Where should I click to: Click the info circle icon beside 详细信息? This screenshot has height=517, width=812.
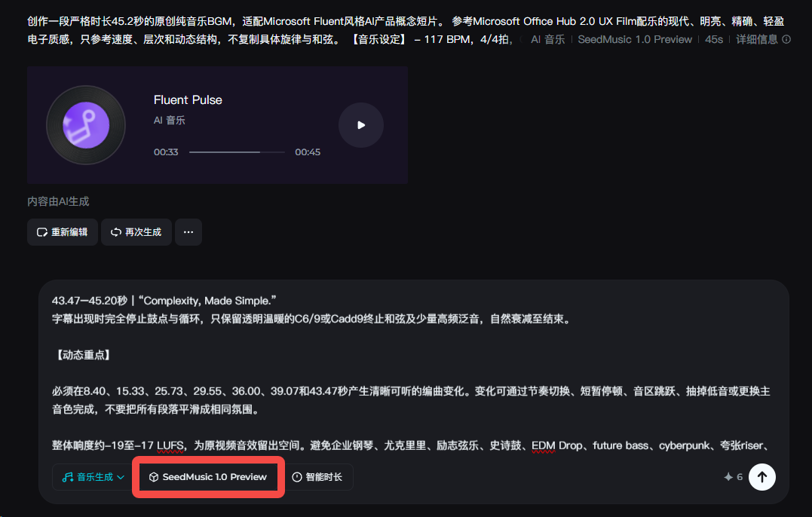pyautogui.click(x=786, y=39)
